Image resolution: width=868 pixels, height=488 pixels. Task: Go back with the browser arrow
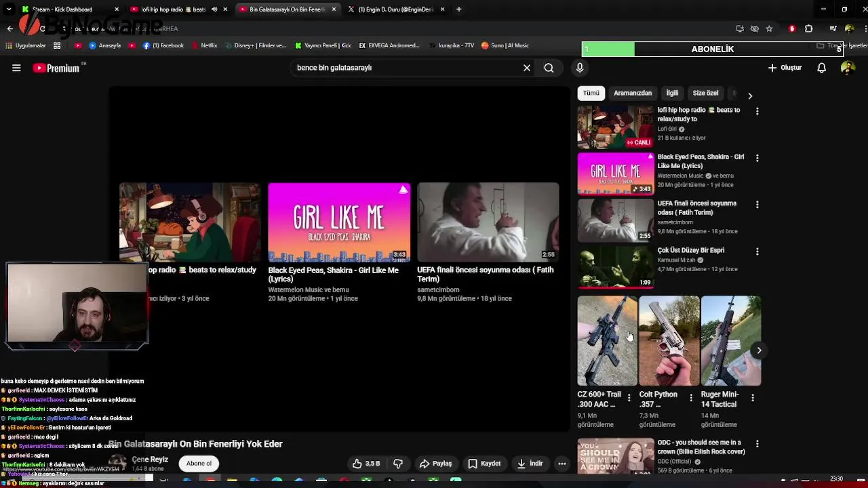[9, 28]
